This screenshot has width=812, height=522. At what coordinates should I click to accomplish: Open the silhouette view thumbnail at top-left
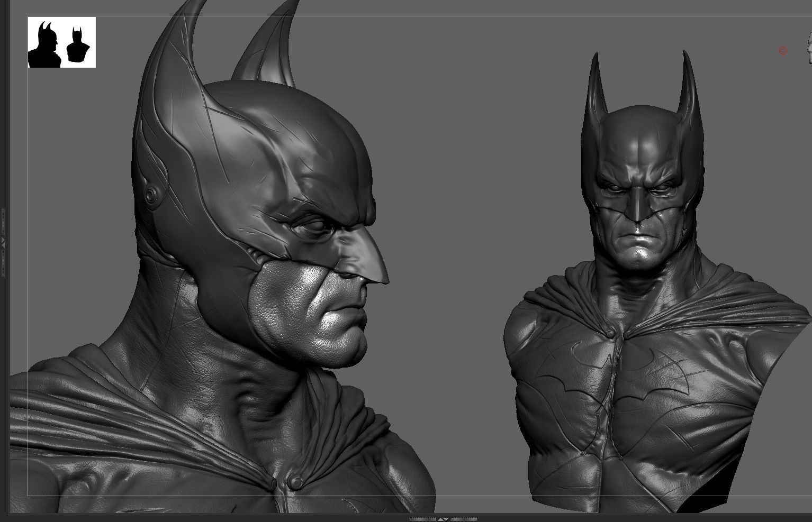tap(62, 42)
